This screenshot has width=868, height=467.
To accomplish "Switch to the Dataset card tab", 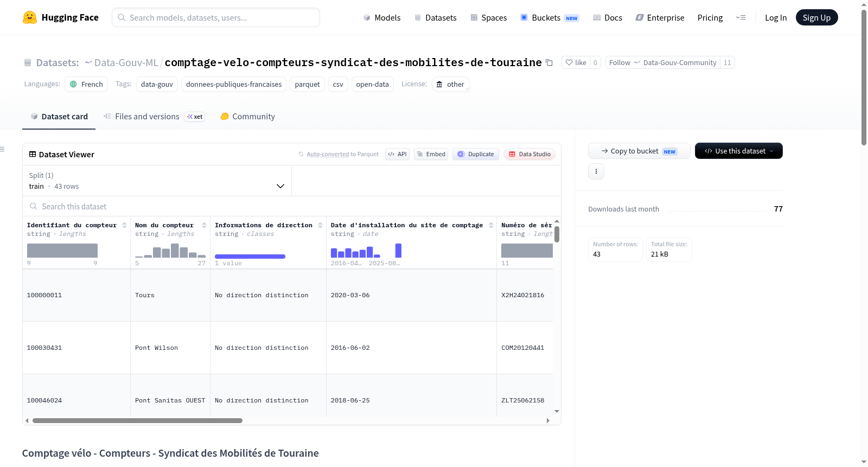I will tap(59, 116).
